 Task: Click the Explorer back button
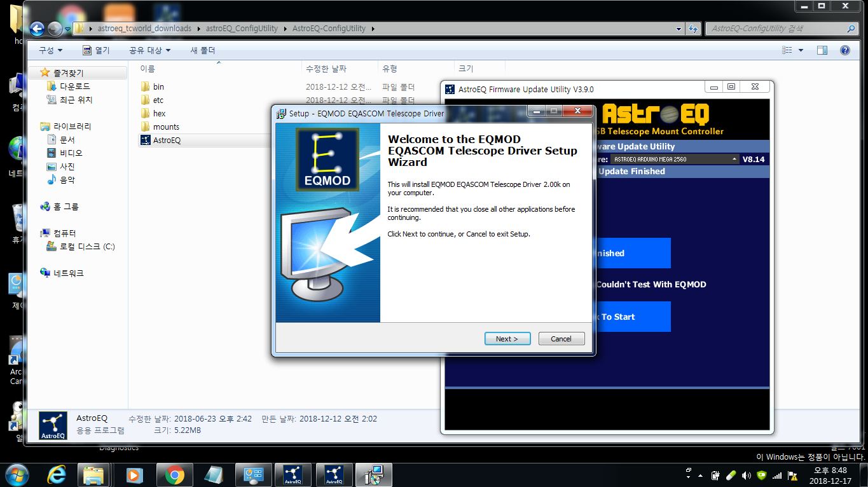pos(37,29)
